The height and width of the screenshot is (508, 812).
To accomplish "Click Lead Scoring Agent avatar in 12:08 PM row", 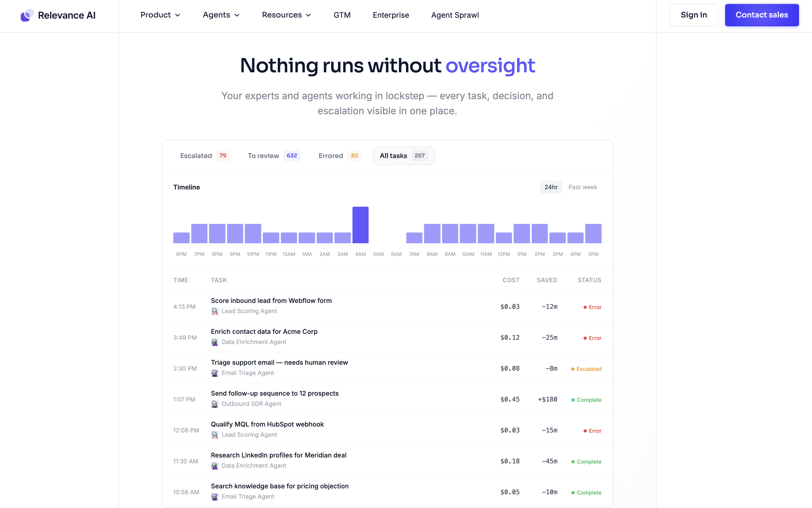I will (214, 435).
